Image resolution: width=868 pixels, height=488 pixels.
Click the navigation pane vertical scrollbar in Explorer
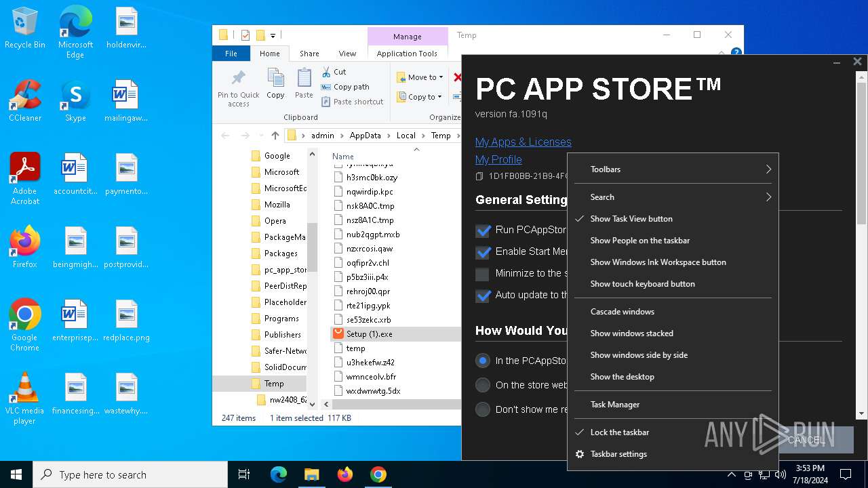313,247
